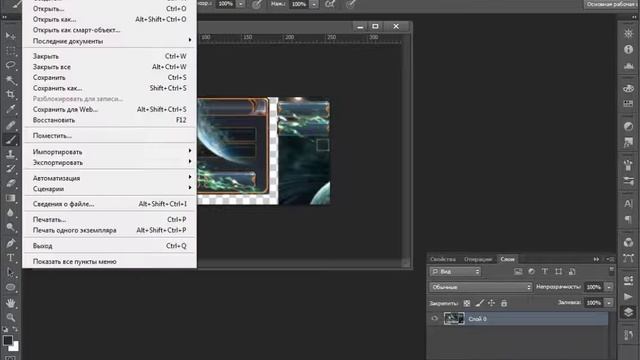Image resolution: width=640 pixels, height=360 pixels.
Task: Select the Pen tool
Action: coord(11,243)
